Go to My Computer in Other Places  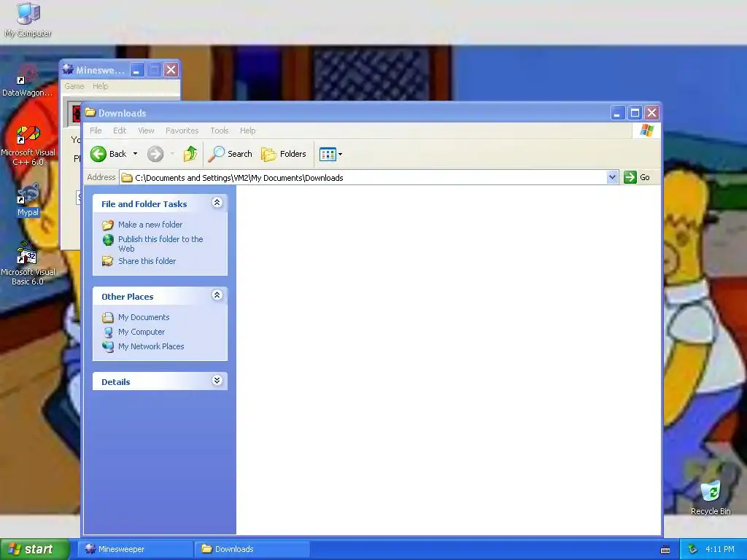pos(142,332)
